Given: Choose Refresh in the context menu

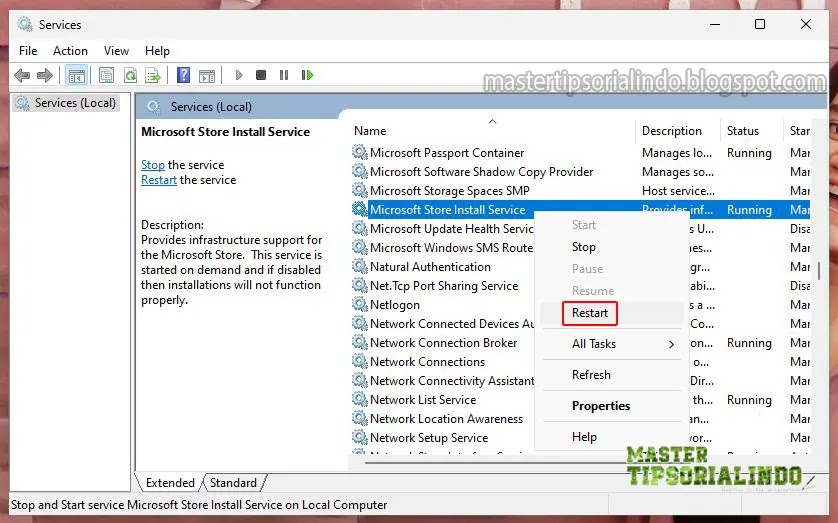Looking at the screenshot, I should pyautogui.click(x=612, y=375).
